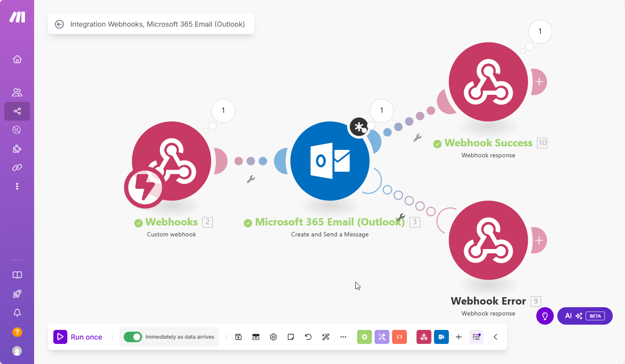Open the Home page from the sidebar
The image size is (625, 364).
pyautogui.click(x=17, y=59)
